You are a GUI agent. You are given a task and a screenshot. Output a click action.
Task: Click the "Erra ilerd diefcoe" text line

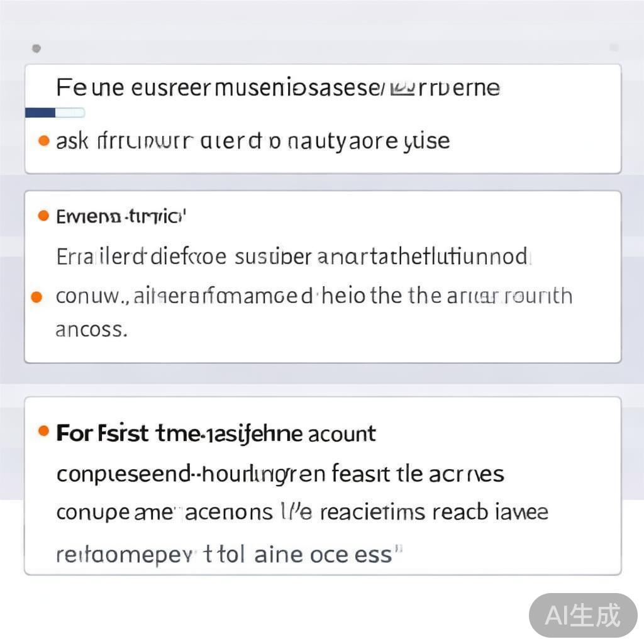tap(293, 257)
